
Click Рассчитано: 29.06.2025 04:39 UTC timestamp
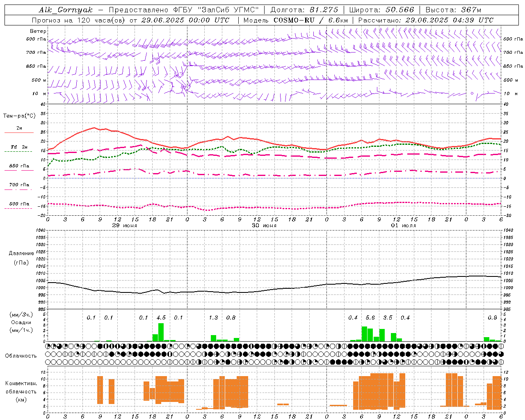pyautogui.click(x=426, y=20)
